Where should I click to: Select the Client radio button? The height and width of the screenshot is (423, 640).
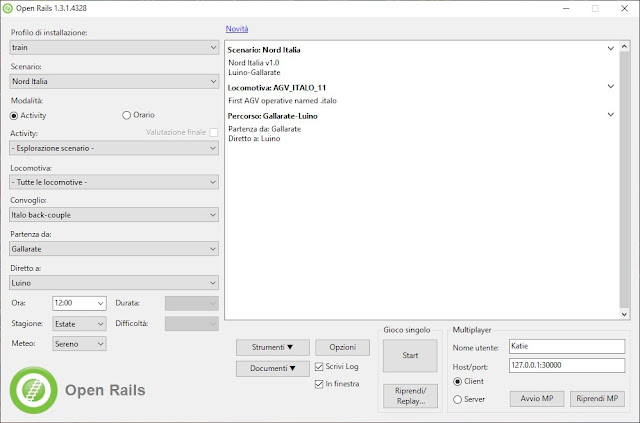tap(458, 381)
